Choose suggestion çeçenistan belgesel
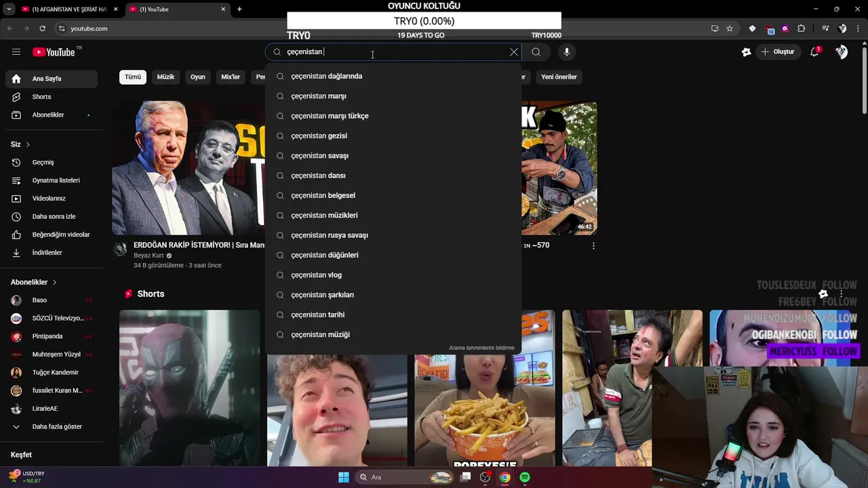 (x=393, y=195)
